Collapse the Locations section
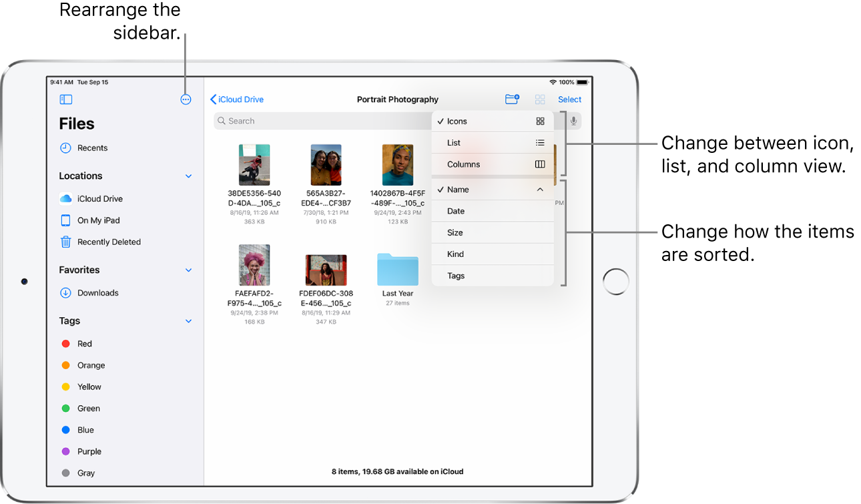The width and height of the screenshot is (861, 504). pyautogui.click(x=188, y=176)
